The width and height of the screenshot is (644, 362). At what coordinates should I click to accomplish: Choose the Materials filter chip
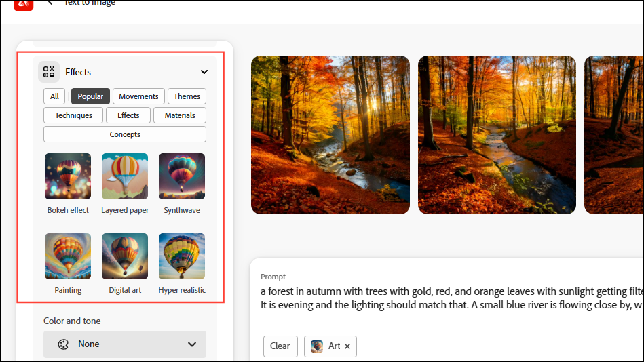pos(180,115)
